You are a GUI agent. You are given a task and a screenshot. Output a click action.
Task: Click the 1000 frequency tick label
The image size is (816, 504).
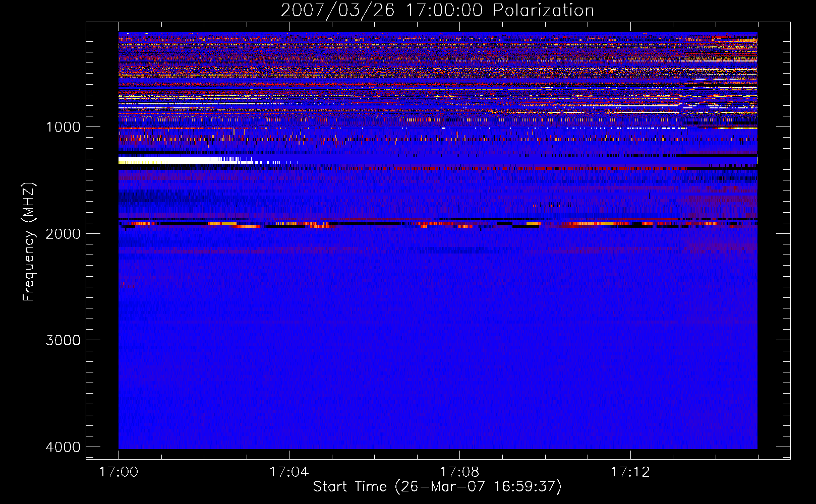(x=64, y=127)
